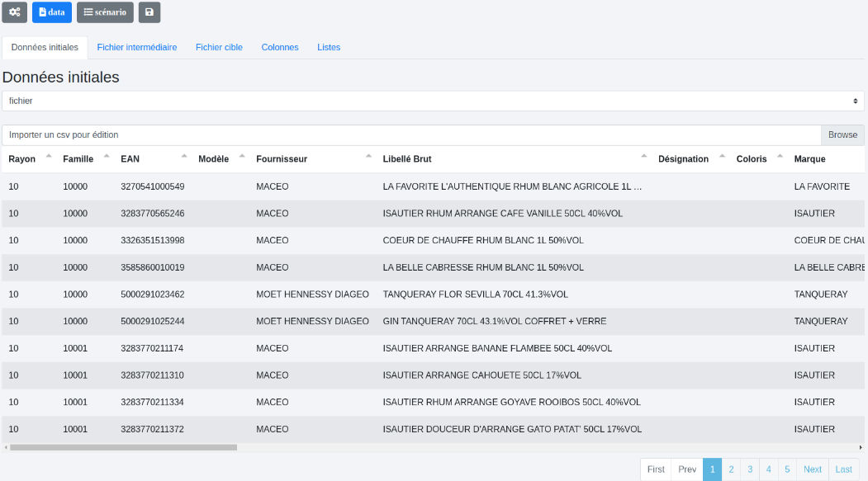Sort table by EAN column arrow
868x481 pixels.
[184, 156]
